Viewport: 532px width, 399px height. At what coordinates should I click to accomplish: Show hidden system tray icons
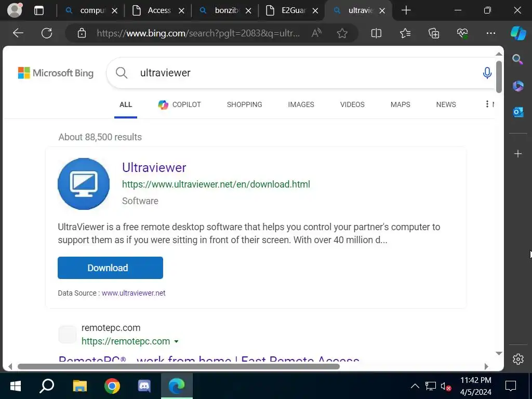click(x=415, y=386)
